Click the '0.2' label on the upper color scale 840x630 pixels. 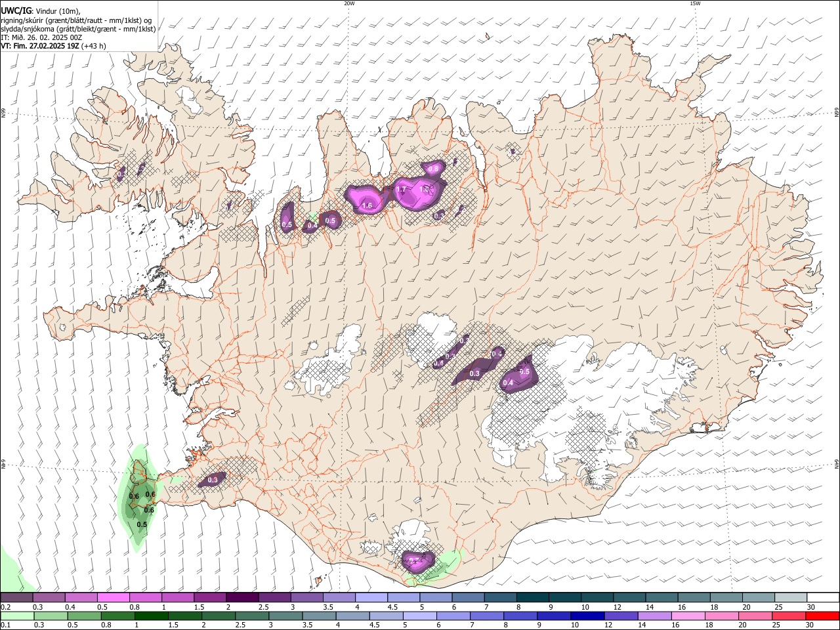5,607
